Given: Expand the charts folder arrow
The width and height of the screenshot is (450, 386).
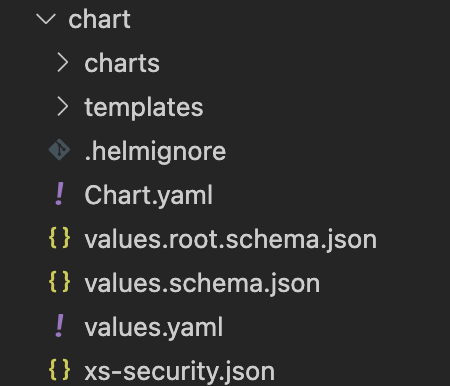Looking at the screenshot, I should tap(62, 63).
